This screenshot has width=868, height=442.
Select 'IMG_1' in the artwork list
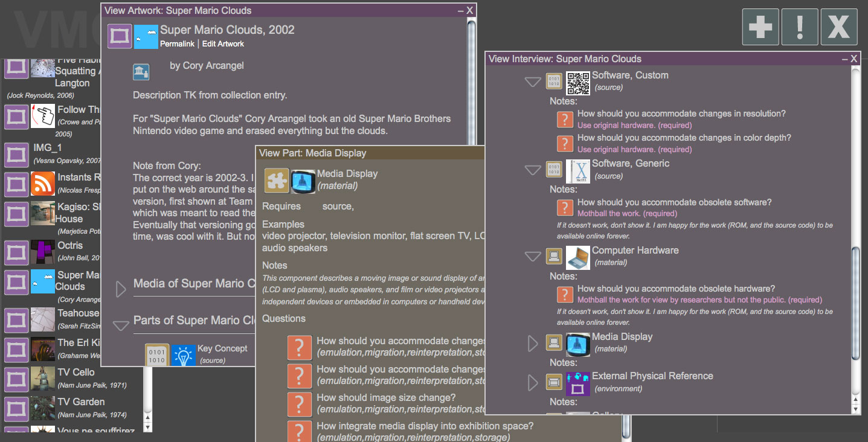[x=48, y=147]
